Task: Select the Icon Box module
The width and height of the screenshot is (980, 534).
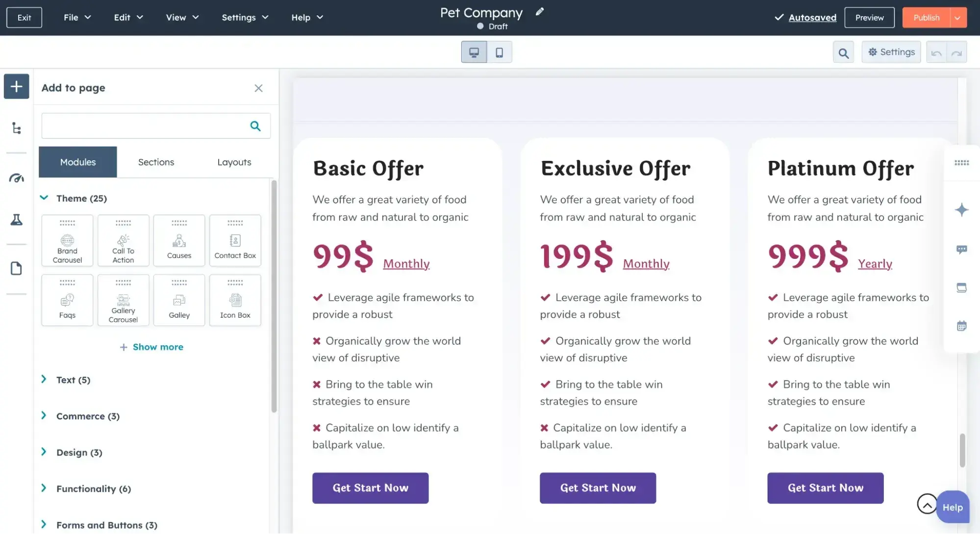Action: (235, 300)
